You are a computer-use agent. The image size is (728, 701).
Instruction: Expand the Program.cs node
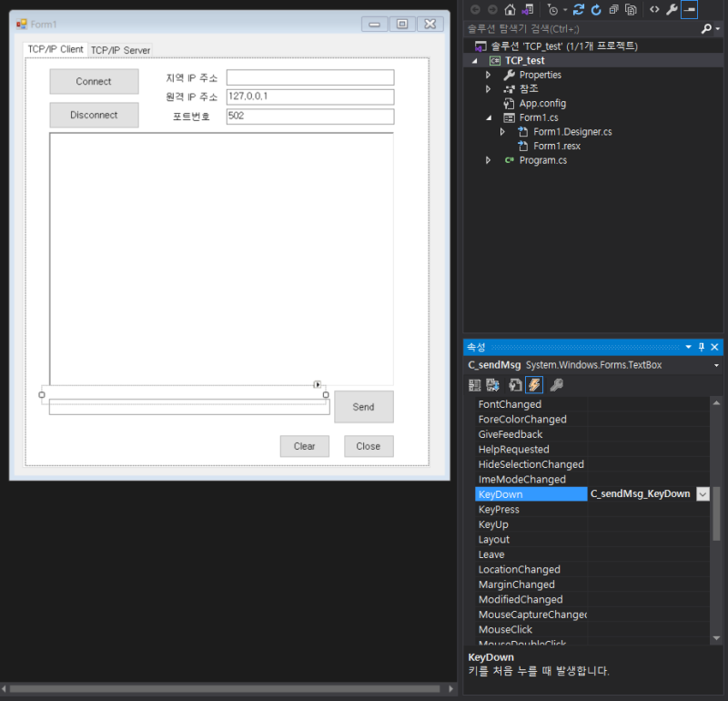(x=489, y=160)
